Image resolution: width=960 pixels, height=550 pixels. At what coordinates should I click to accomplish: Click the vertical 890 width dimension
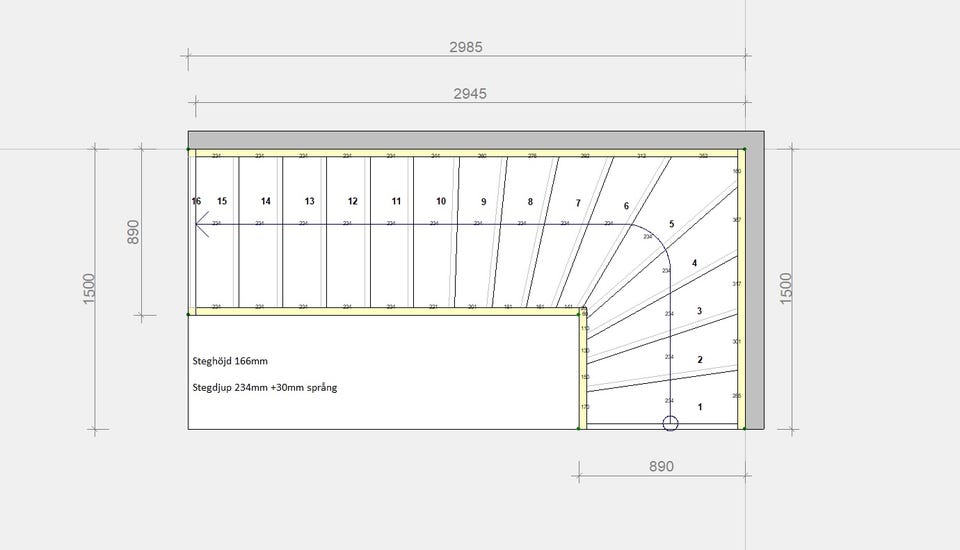tap(133, 232)
